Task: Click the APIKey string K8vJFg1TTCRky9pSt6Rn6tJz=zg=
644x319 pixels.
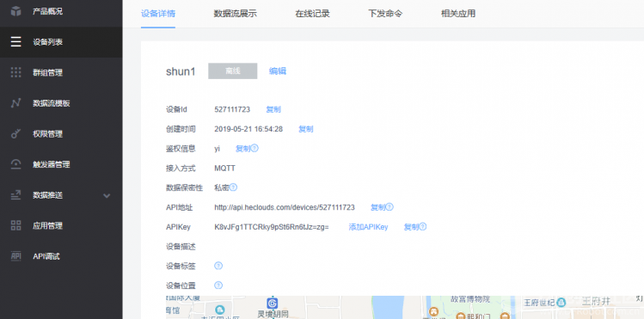Action: click(x=272, y=227)
